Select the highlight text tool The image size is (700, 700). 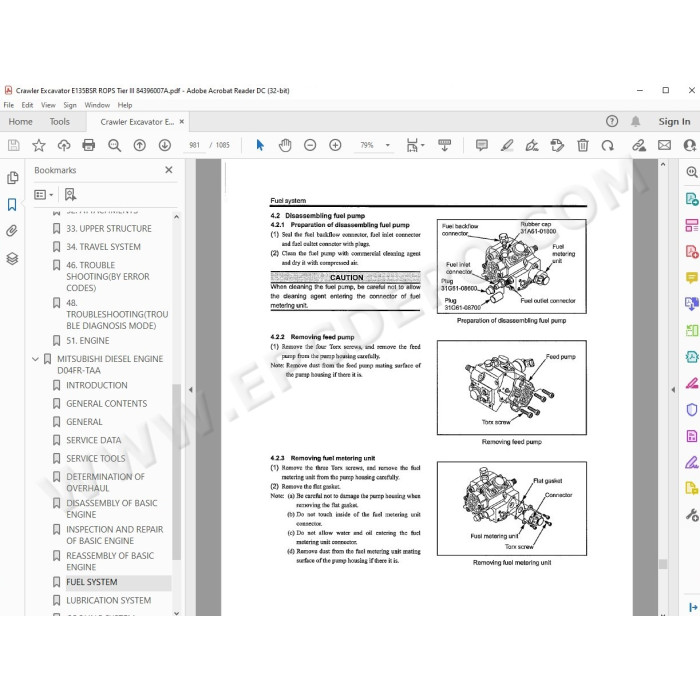[x=507, y=145]
